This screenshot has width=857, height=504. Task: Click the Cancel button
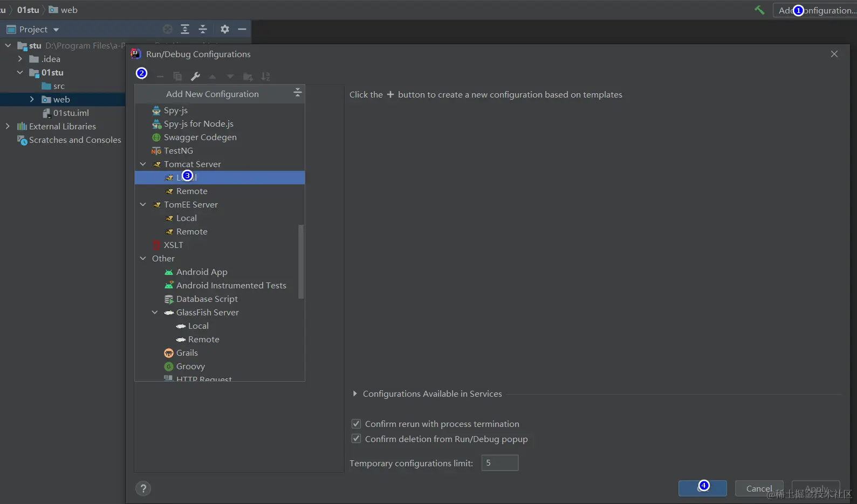[x=759, y=488]
